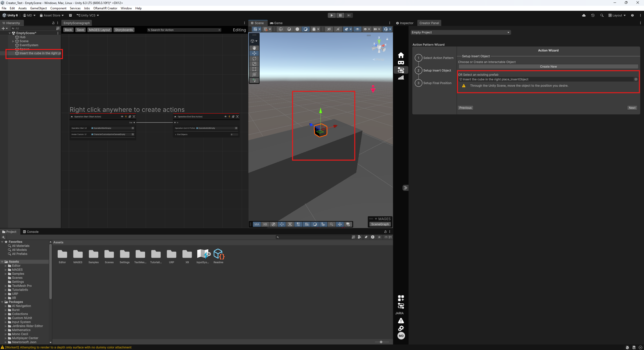The width and height of the screenshot is (644, 350).
Task: Click the Save button in scenegraph
Action: coord(80,30)
